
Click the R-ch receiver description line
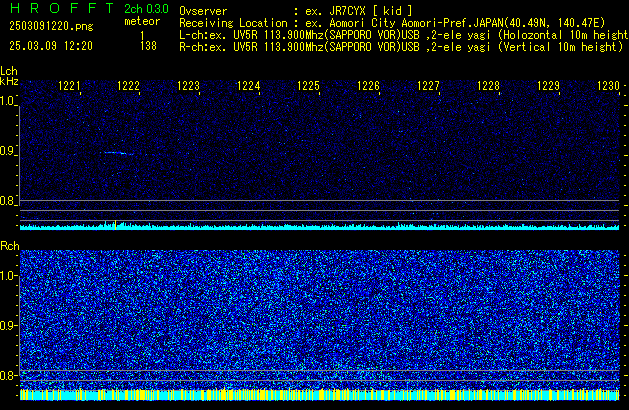401,47
